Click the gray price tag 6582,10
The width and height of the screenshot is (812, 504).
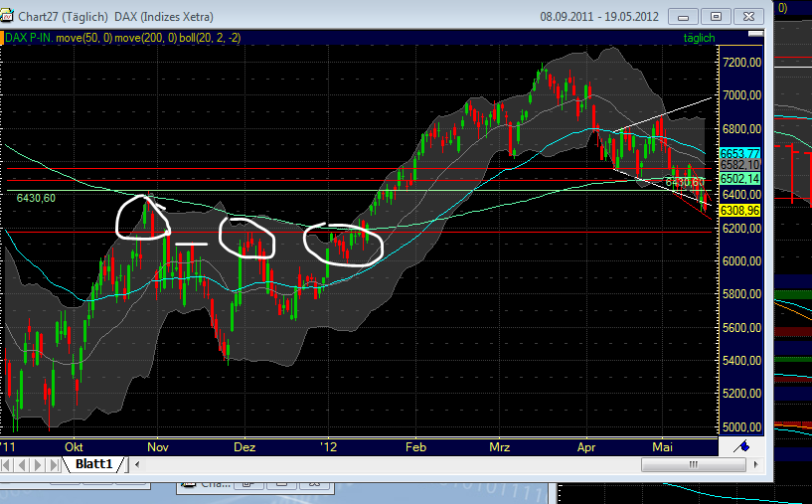[740, 165]
